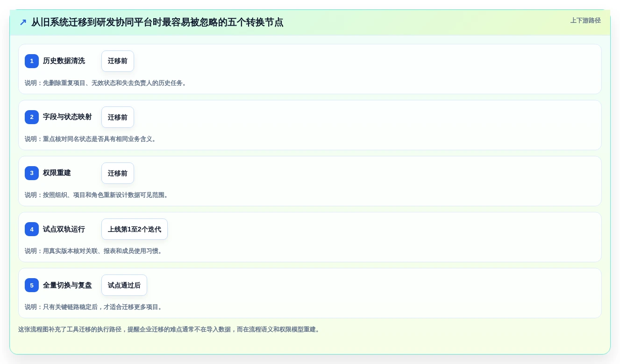Click the description about 先删除重复项目
This screenshot has height=364, width=620.
click(x=107, y=83)
